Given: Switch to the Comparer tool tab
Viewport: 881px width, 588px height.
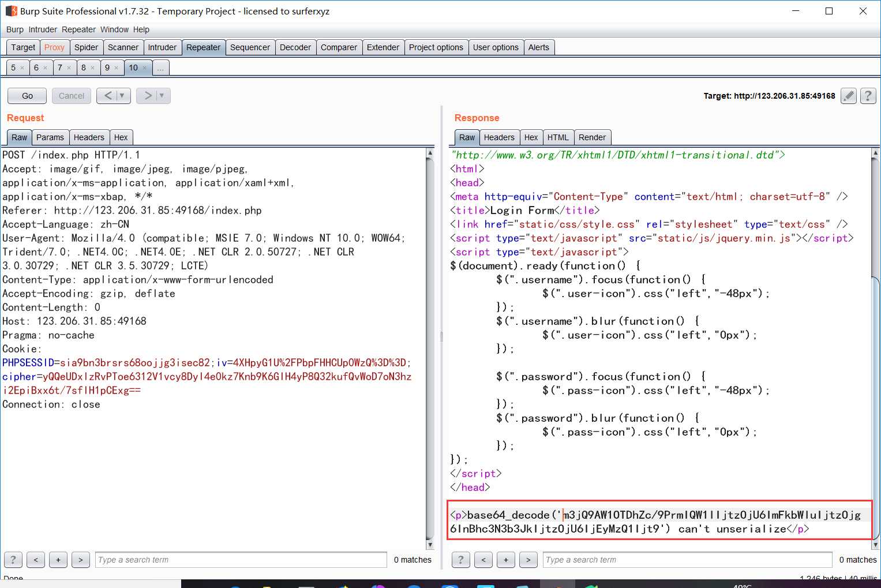Looking at the screenshot, I should (x=339, y=47).
